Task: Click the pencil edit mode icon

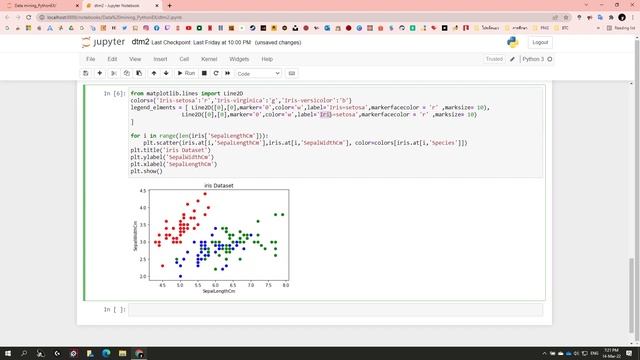Action: coord(512,59)
